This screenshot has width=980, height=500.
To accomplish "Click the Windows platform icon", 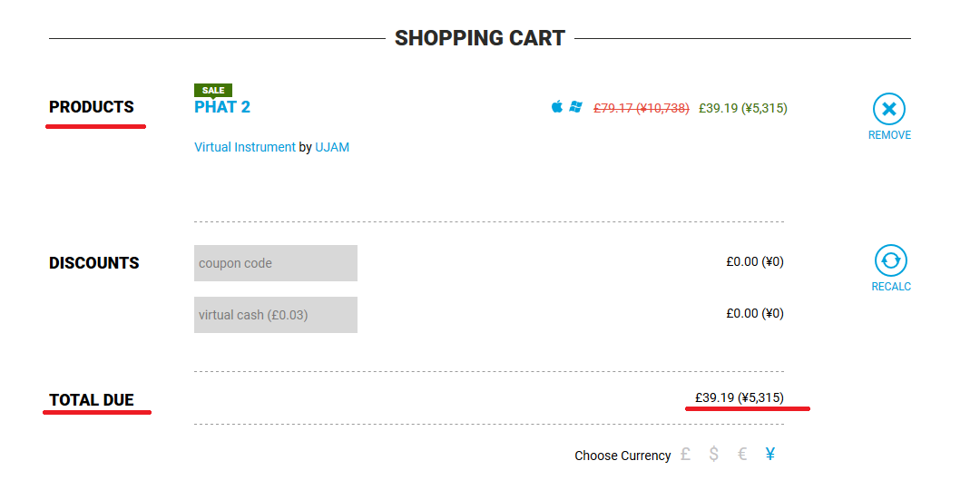I will 575,107.
